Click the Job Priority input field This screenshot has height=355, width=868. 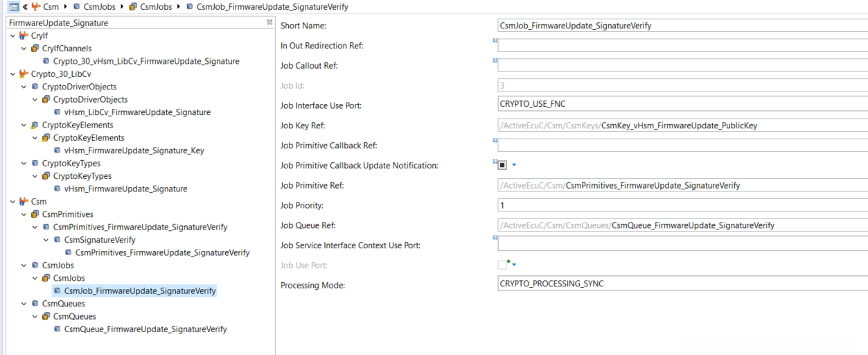(x=682, y=205)
